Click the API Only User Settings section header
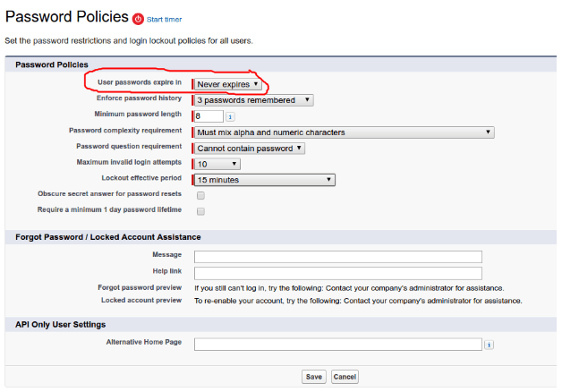 click(x=66, y=324)
